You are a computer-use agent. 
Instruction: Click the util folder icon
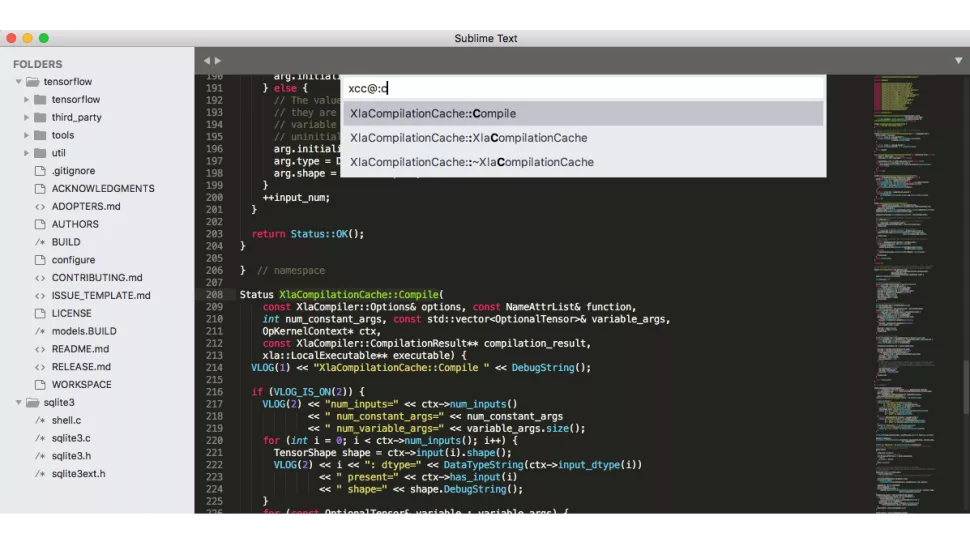40,153
